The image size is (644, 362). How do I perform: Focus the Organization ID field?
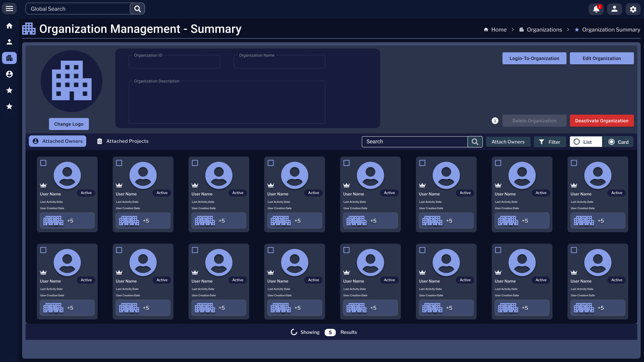[174, 62]
